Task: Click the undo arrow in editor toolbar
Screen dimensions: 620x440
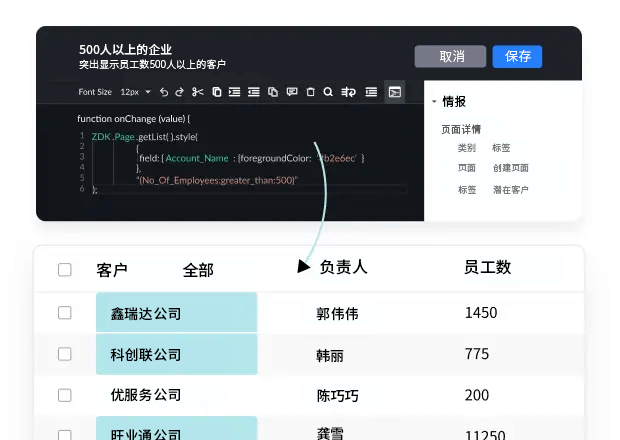Action: [x=164, y=92]
